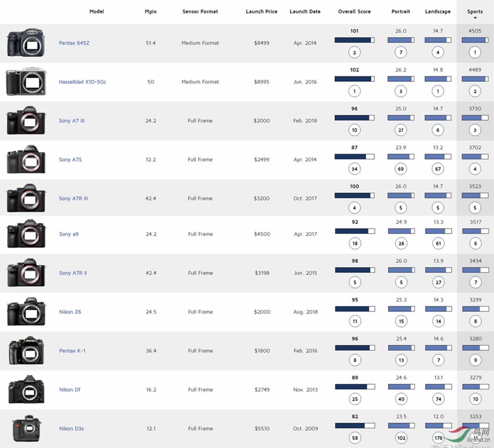Image resolution: width=494 pixels, height=448 pixels.
Task: Sort by the Landscape column header
Action: coord(438,12)
